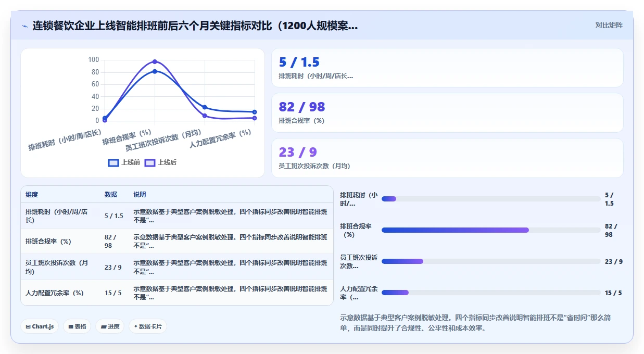The image size is (644, 354).
Task: Click the 上线前 chart point at 82
Action: point(155,71)
